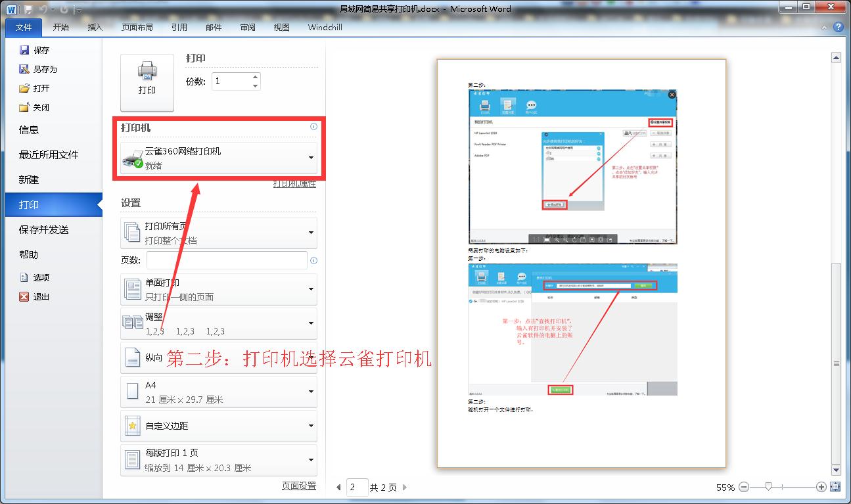Decrease copies with the down spinner arrow
The image size is (851, 504).
pos(256,86)
